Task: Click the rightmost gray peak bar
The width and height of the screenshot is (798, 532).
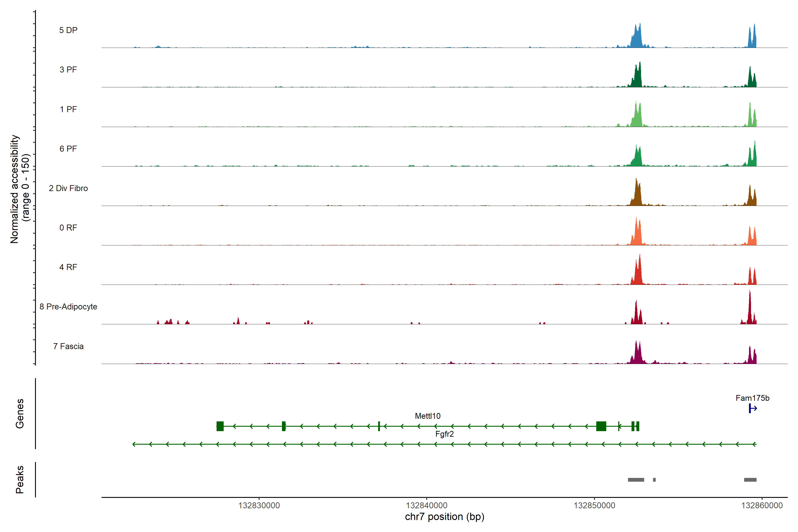Action: pyautogui.click(x=750, y=480)
